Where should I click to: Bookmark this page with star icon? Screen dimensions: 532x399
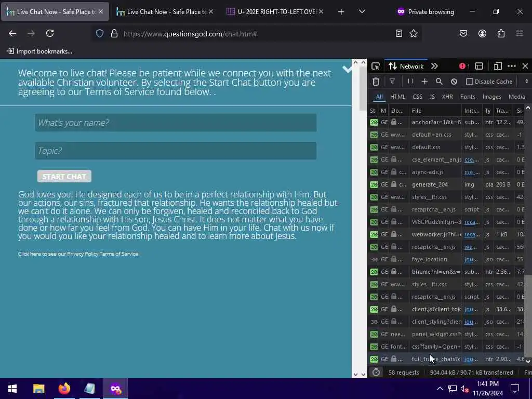[413, 33]
